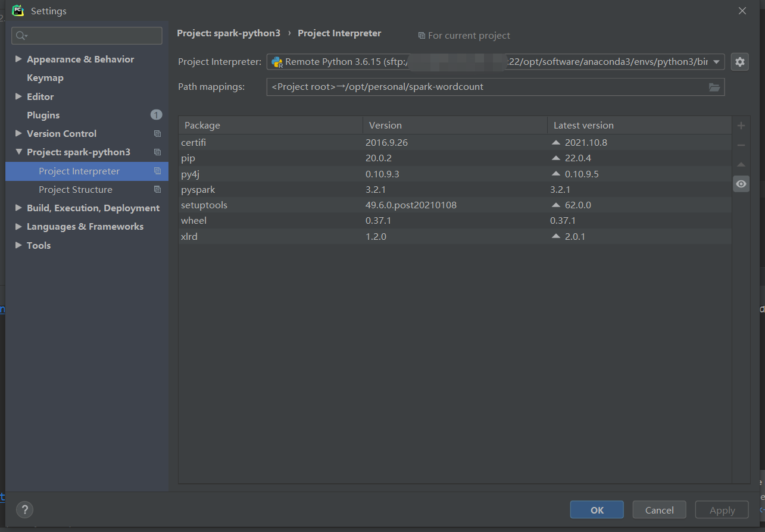765x532 pixels.
Task: Click the copy-settings icon beside Version Control
Action: tap(157, 133)
